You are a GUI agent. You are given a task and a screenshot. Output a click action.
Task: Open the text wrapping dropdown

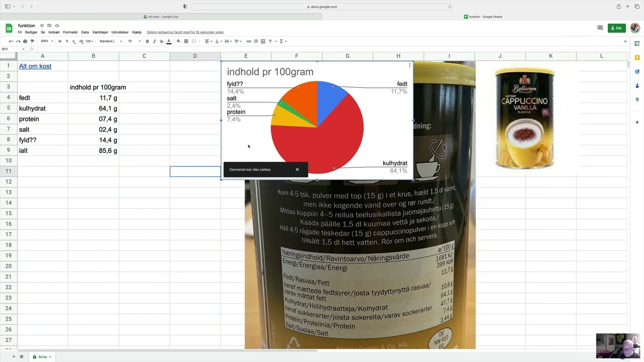coord(228,41)
